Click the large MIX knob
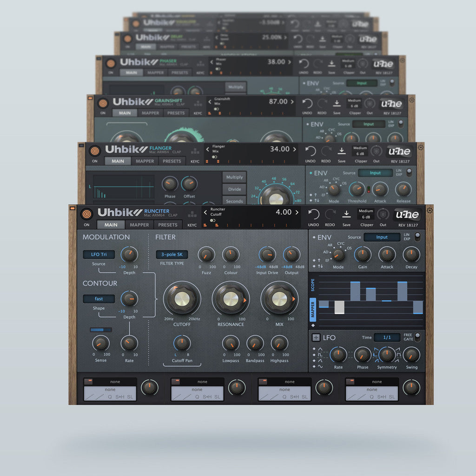 pyautogui.click(x=279, y=299)
